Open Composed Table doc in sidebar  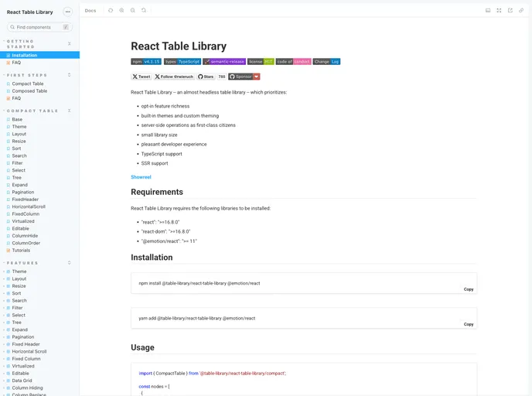point(29,91)
